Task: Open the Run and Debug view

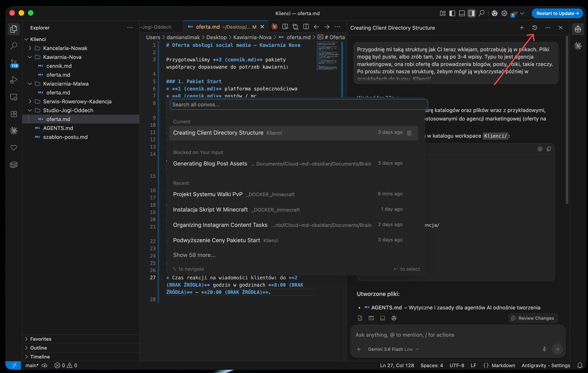Action: coord(14,80)
